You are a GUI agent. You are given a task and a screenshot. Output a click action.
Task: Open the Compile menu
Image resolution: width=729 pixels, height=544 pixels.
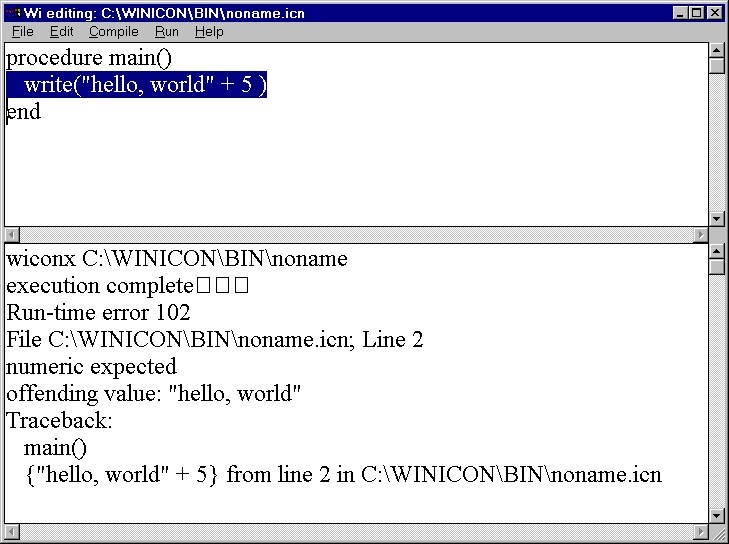coord(113,32)
